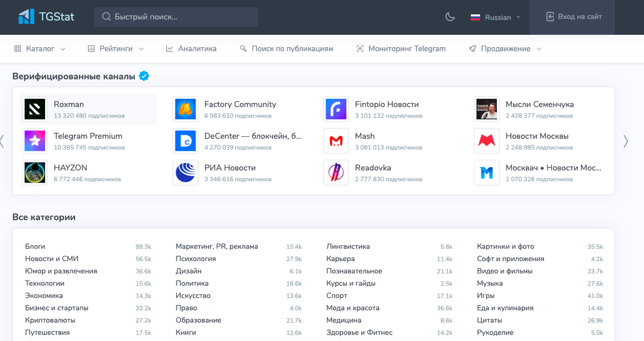The height and width of the screenshot is (341, 644).
Task: Expand the Рейтинги menu
Action: tap(116, 49)
